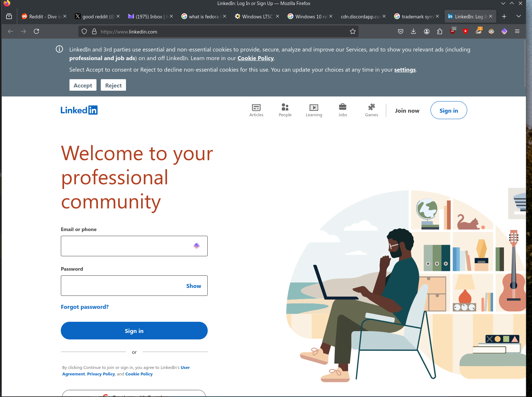532x397 pixels.
Task: Open the badger extension with badge 3
Action: pos(478,31)
